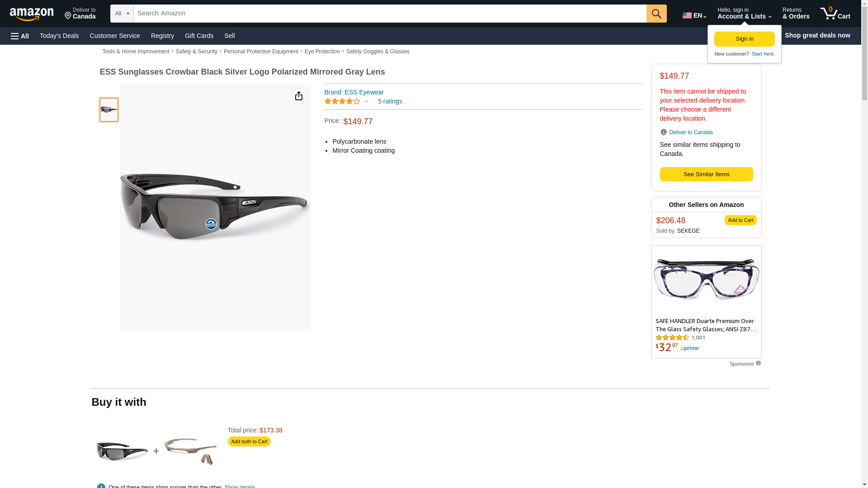Screen dimensions: 868x488
Task: Click the sponsored info icon
Action: pos(758,363)
